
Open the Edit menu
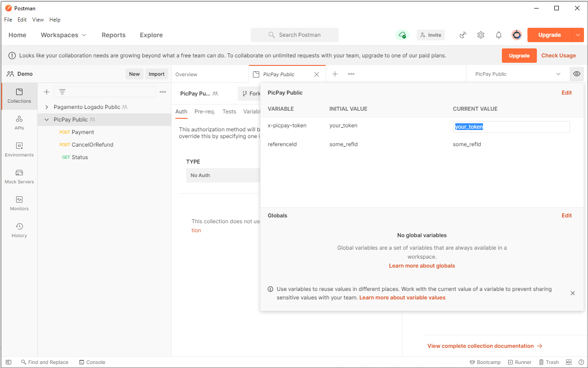[22, 20]
